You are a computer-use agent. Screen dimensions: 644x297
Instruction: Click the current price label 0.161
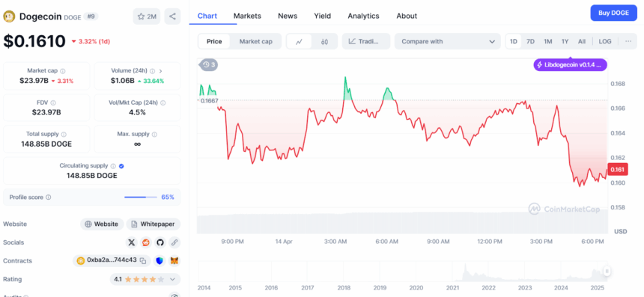click(617, 169)
